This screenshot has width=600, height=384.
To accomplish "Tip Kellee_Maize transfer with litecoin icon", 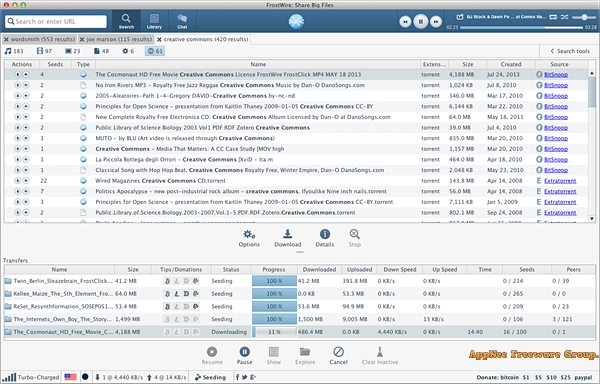I will pyautogui.click(x=177, y=294).
